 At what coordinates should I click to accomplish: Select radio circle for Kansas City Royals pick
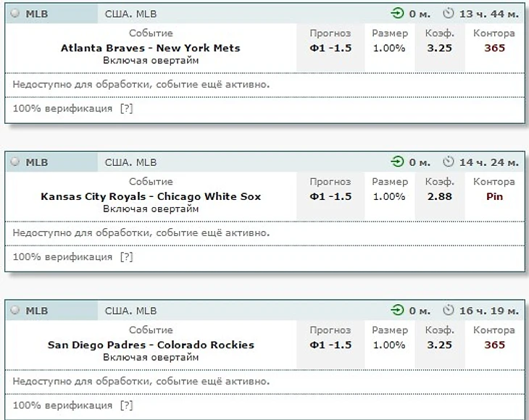coord(14,161)
